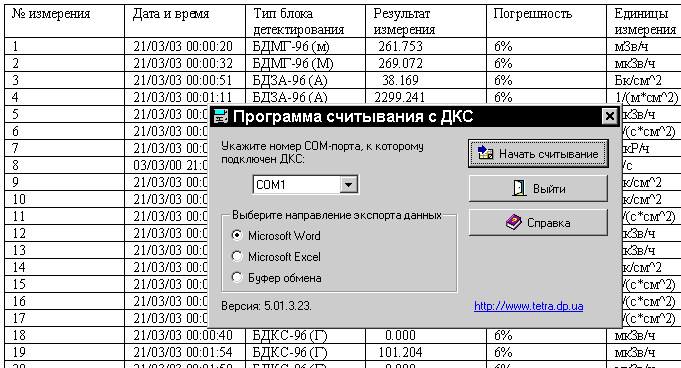Click the result value 101.204

click(400, 352)
